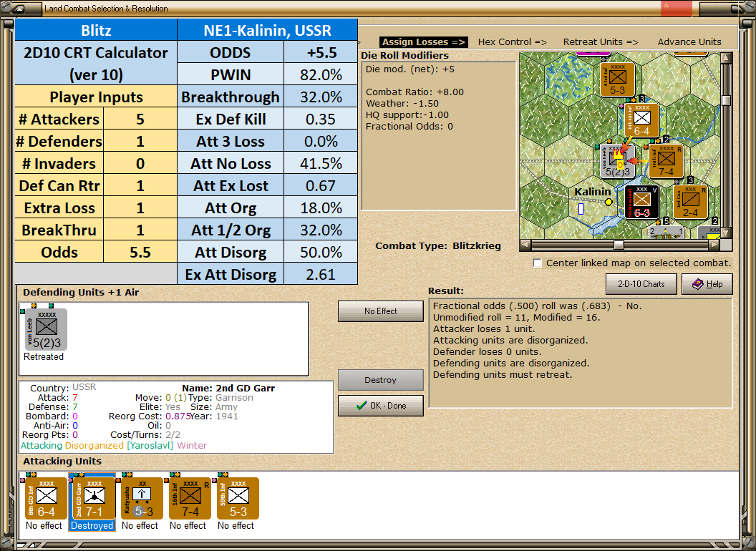Click the NE1-Kalinin, USSR header cell
The width and height of the screenshot is (756, 551).
[x=268, y=30]
